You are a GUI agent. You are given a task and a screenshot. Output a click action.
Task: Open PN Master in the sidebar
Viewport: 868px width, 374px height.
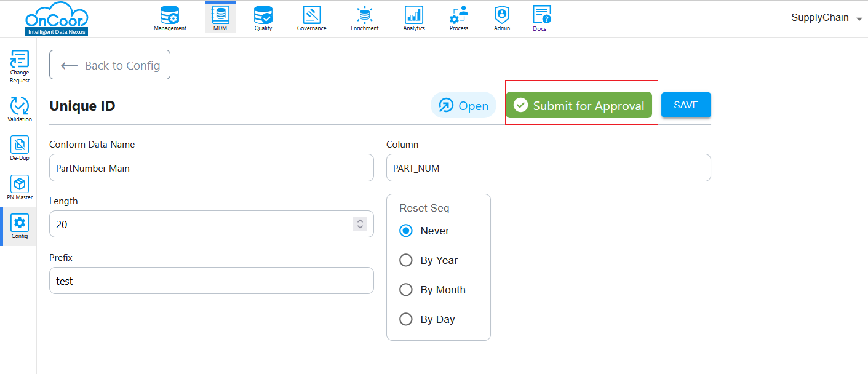pyautogui.click(x=20, y=188)
